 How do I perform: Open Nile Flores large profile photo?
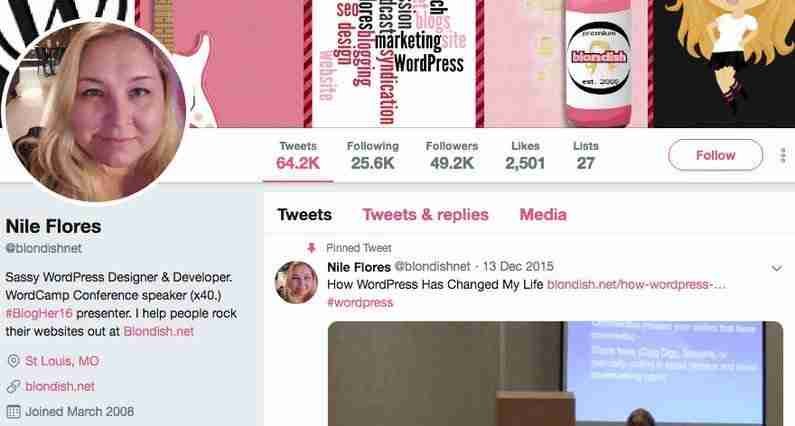pyautogui.click(x=95, y=112)
